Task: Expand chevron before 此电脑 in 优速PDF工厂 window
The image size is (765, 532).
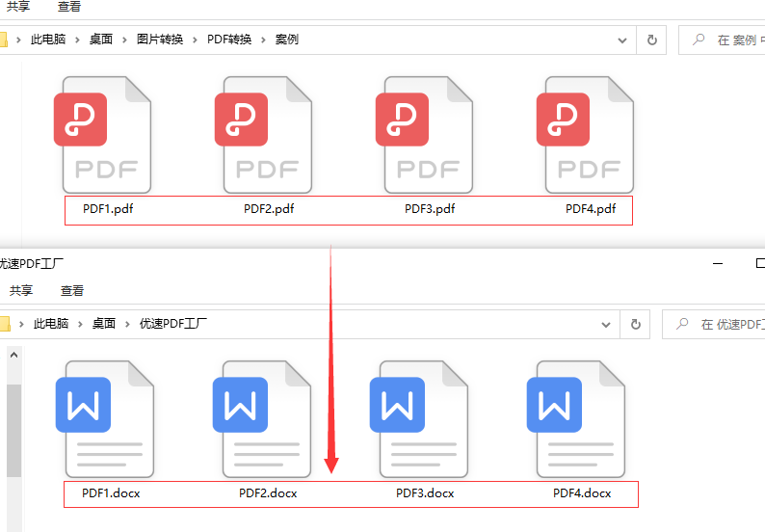Action: click(21, 324)
